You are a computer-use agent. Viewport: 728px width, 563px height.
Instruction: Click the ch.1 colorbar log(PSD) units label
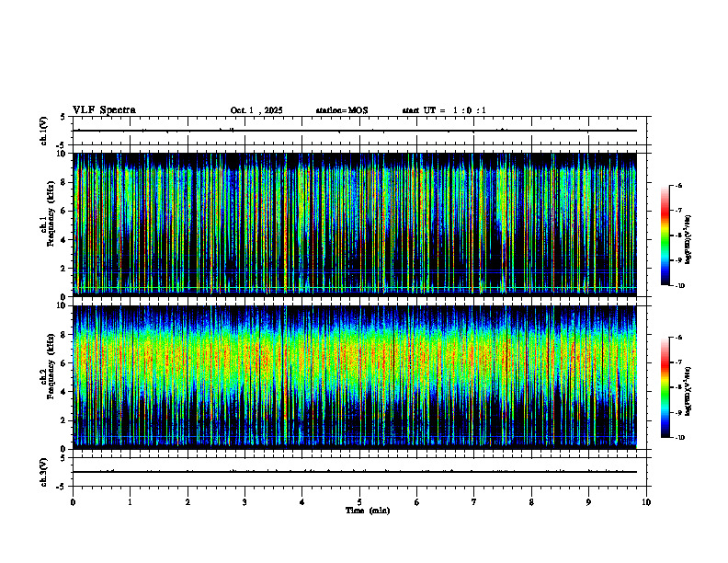[688, 239]
